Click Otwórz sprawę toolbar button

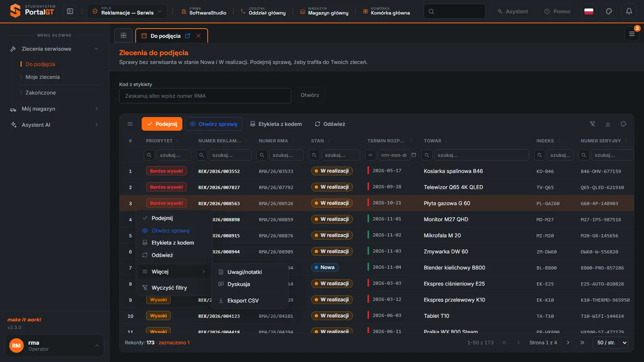pyautogui.click(x=213, y=124)
